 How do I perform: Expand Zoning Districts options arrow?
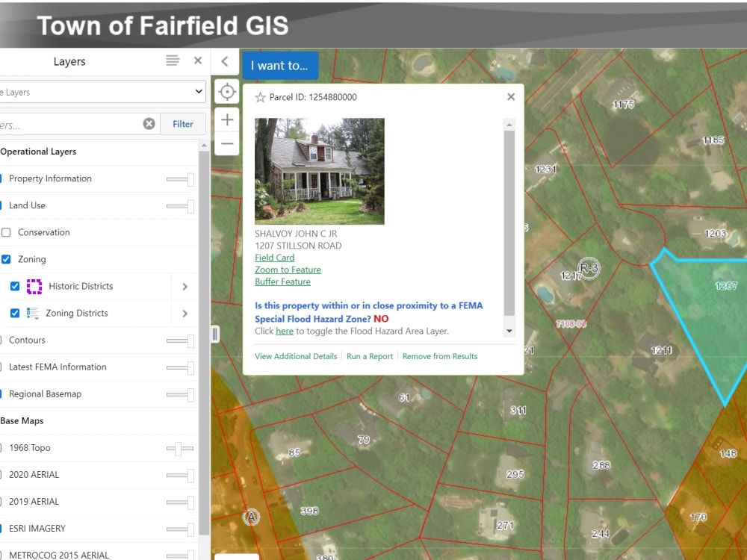[x=185, y=314]
